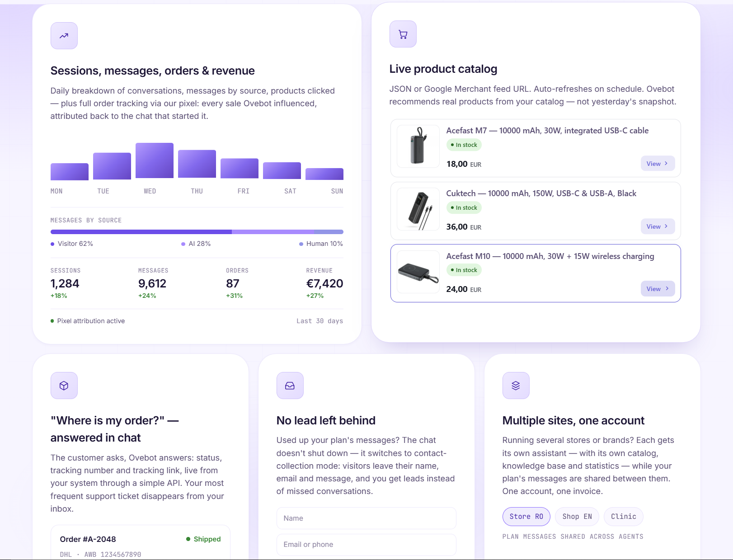Click the 'MESSAGES BY SOURCE' section label

click(86, 220)
